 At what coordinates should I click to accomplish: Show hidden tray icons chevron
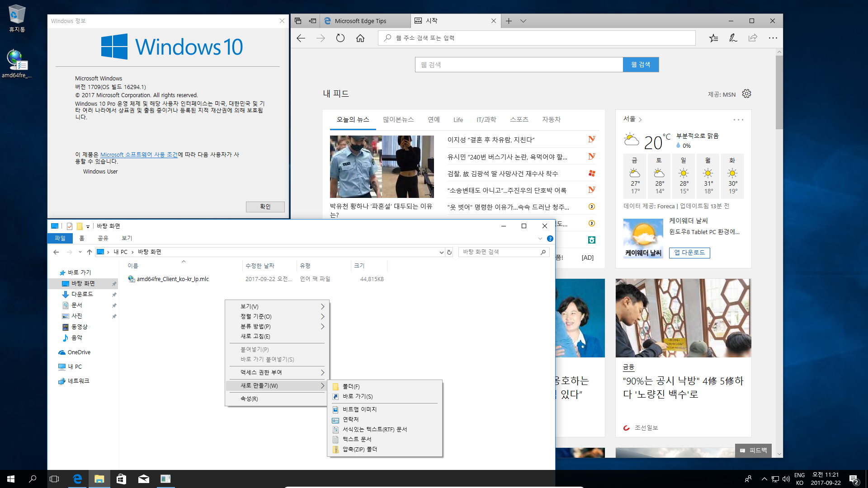[x=764, y=479]
